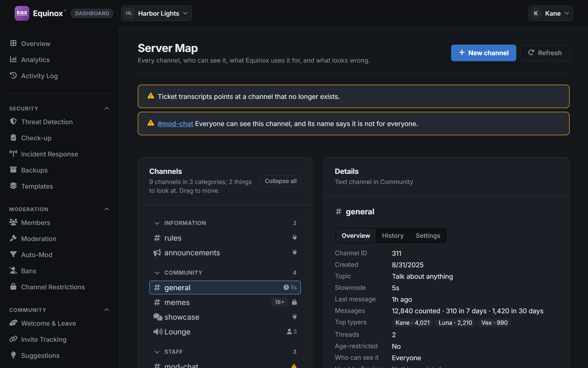Switch to the Settings details tab
588x368 pixels.
428,236
